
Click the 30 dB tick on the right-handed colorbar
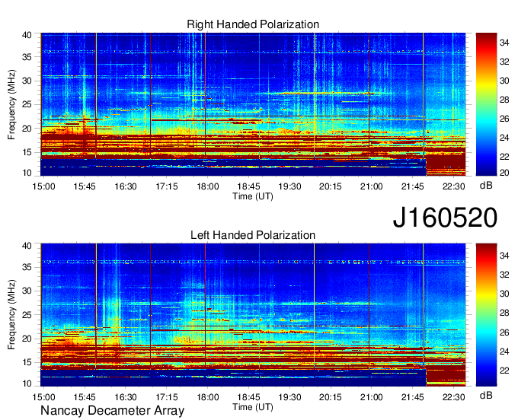tap(504, 81)
